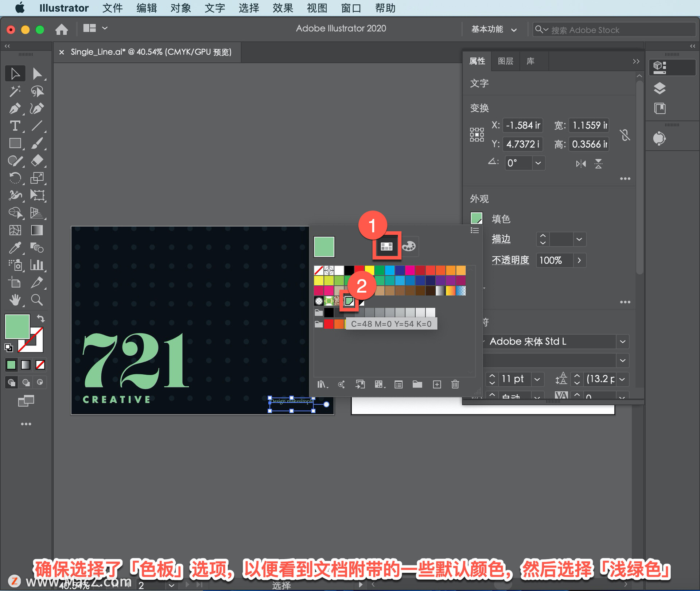Select the Magic Wand tool
The image size is (700, 591).
15,91
